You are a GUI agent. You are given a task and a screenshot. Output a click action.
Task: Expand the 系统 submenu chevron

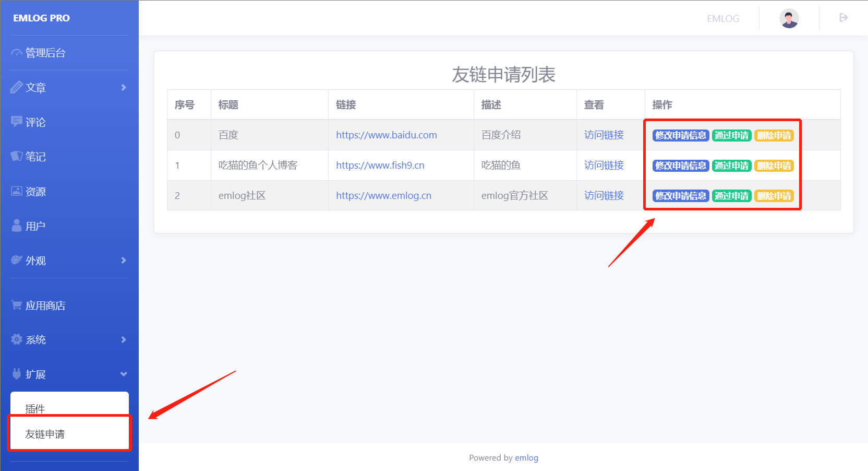[x=124, y=339]
